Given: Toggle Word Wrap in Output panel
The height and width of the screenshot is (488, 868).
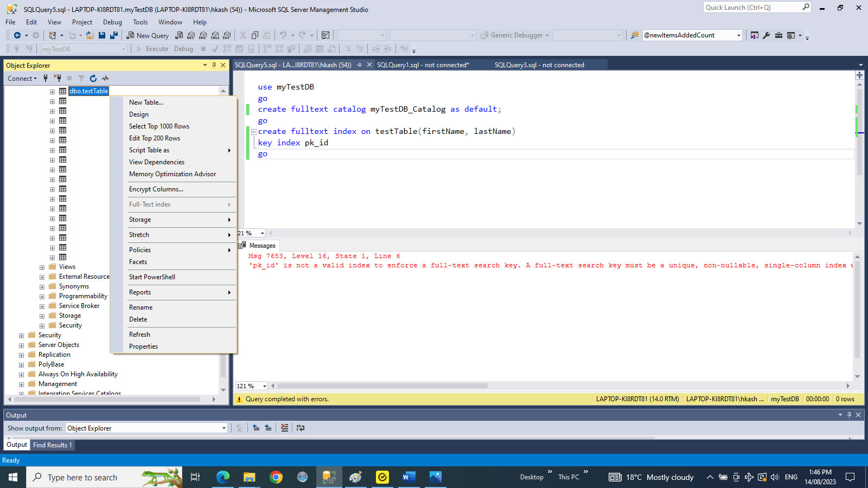Looking at the screenshot, I should [301, 428].
